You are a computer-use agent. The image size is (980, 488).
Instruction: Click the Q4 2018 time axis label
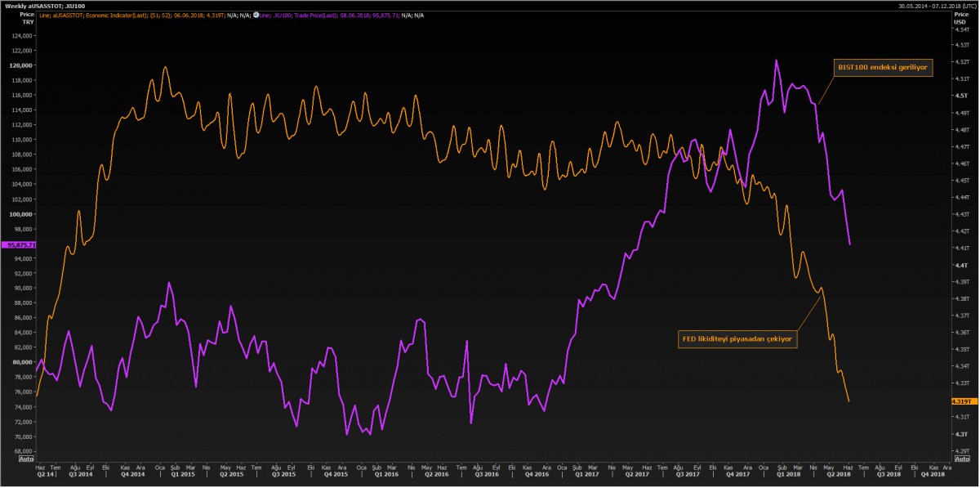(933, 473)
